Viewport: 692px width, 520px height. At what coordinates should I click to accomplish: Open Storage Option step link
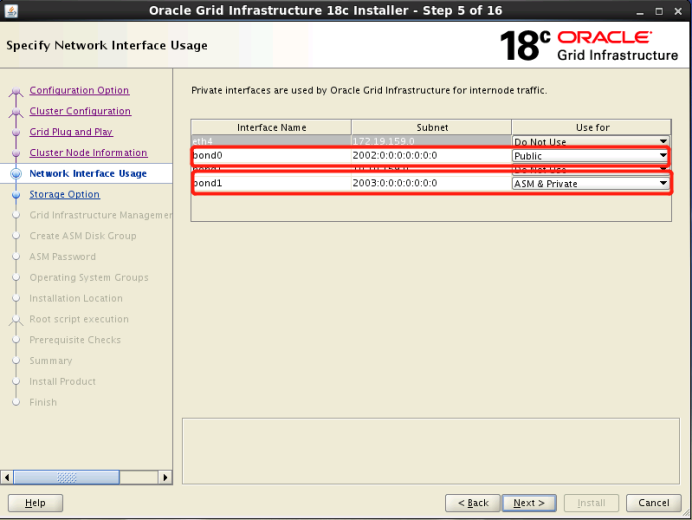(64, 194)
